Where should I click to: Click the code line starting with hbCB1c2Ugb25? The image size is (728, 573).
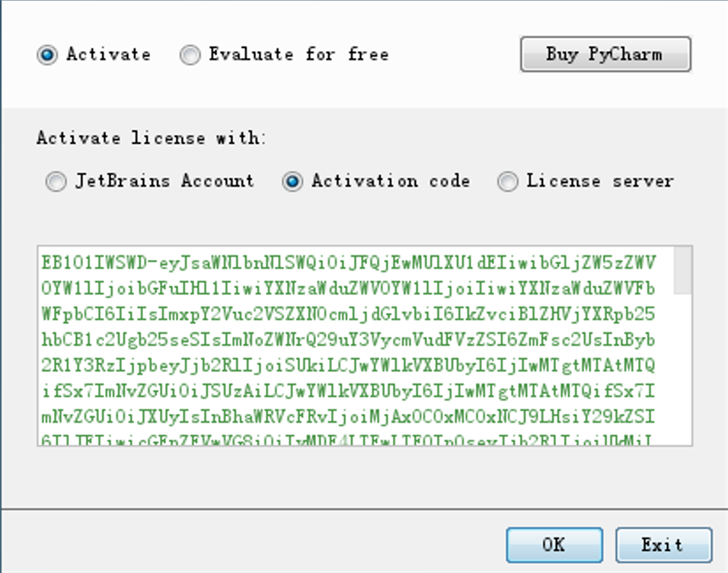[348, 340]
